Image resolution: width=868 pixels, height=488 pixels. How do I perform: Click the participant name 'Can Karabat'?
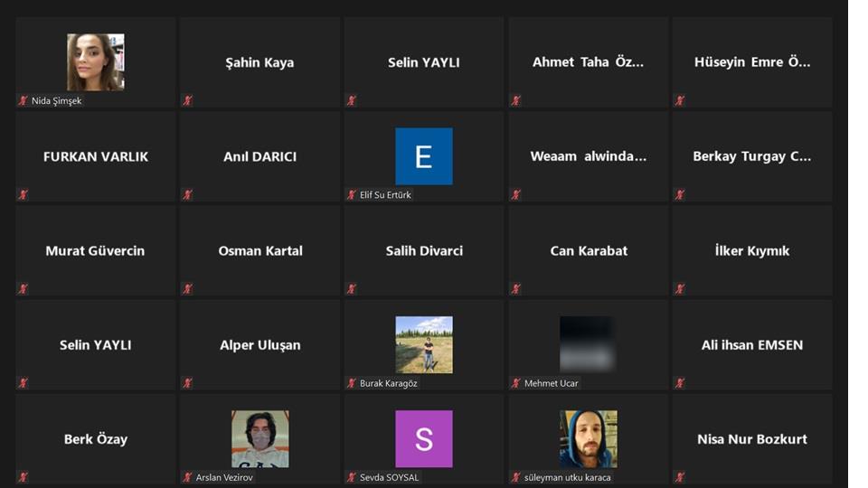click(x=589, y=250)
